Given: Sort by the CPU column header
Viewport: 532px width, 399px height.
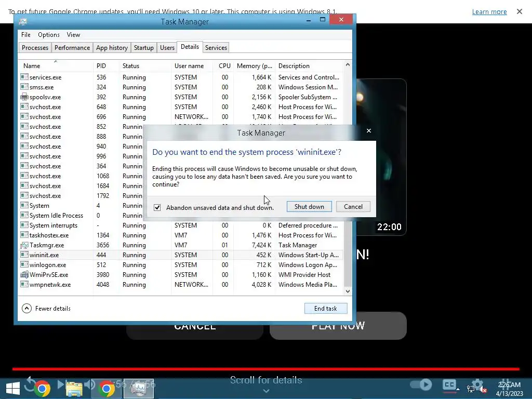Looking at the screenshot, I should (x=223, y=66).
